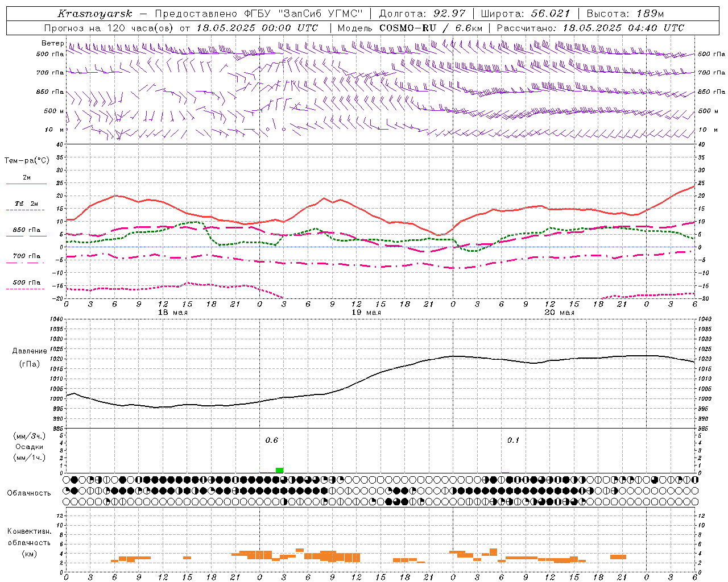The image size is (728, 582).
Task: Click the 500 м wind level label on left
Action: click(54, 111)
